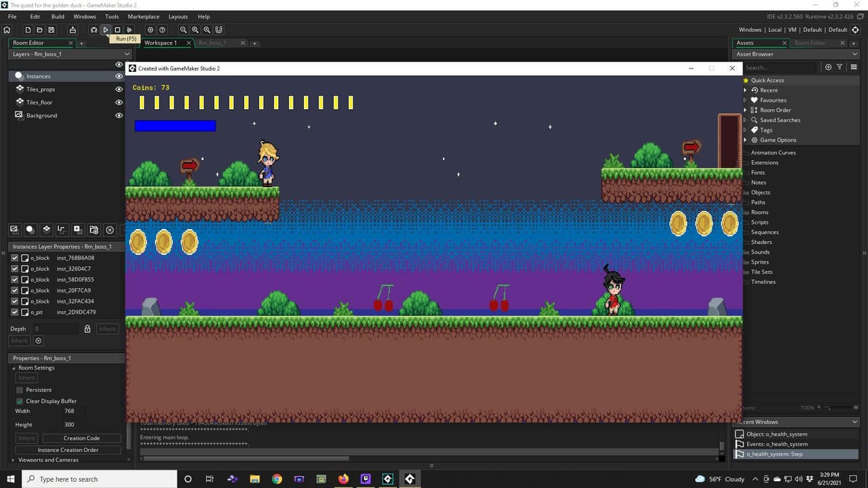The image size is (868, 488).
Task: Create a new background layer icon
Action: tap(14, 230)
